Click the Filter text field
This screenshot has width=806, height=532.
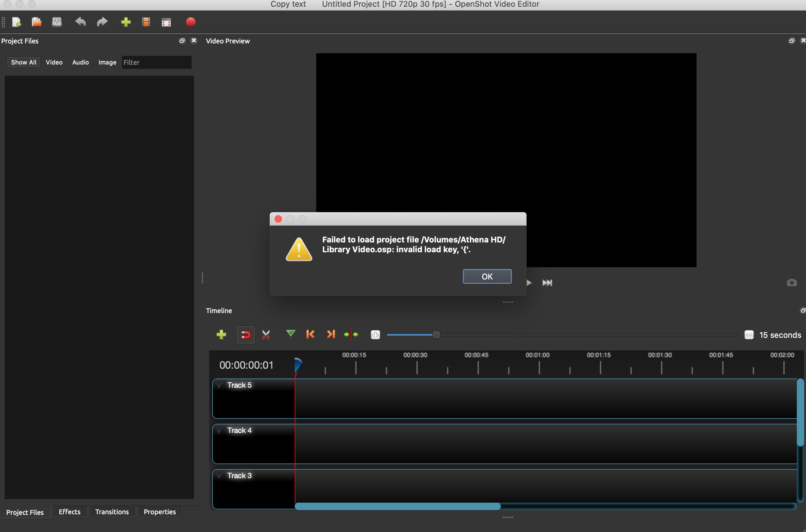click(x=157, y=62)
